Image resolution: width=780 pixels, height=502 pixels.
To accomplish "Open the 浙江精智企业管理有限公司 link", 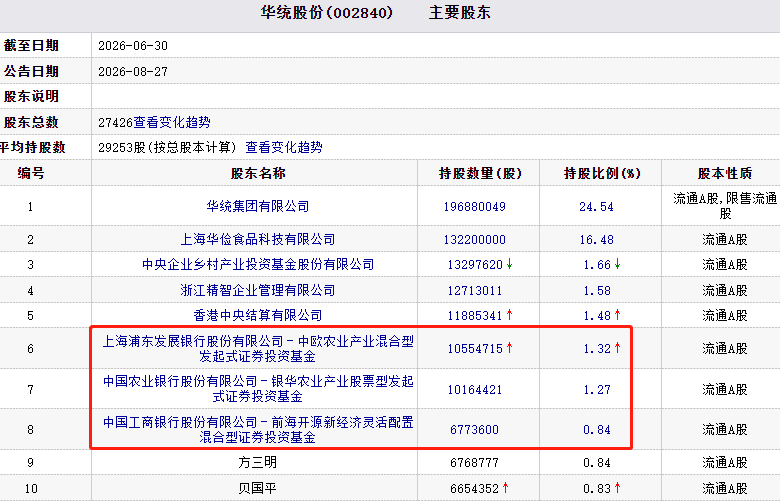I will (x=258, y=291).
